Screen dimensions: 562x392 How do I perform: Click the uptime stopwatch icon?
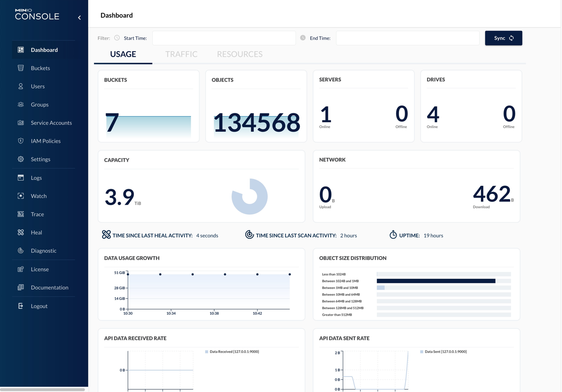pyautogui.click(x=393, y=235)
